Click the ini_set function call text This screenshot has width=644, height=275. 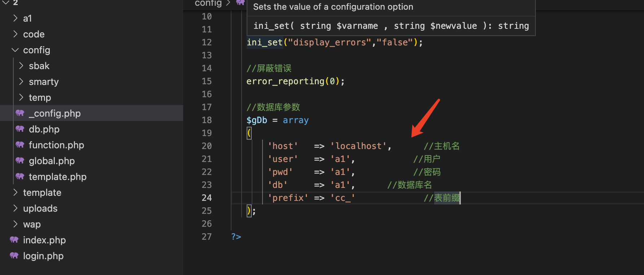tap(265, 42)
